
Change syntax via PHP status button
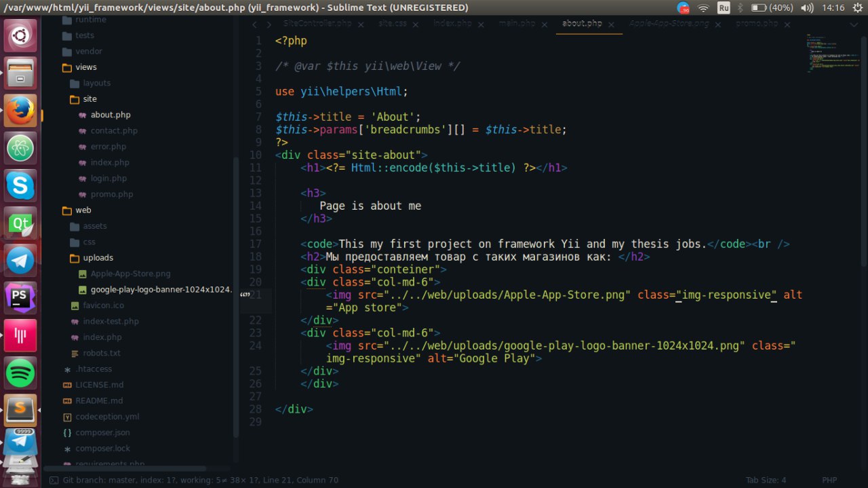pos(829,480)
